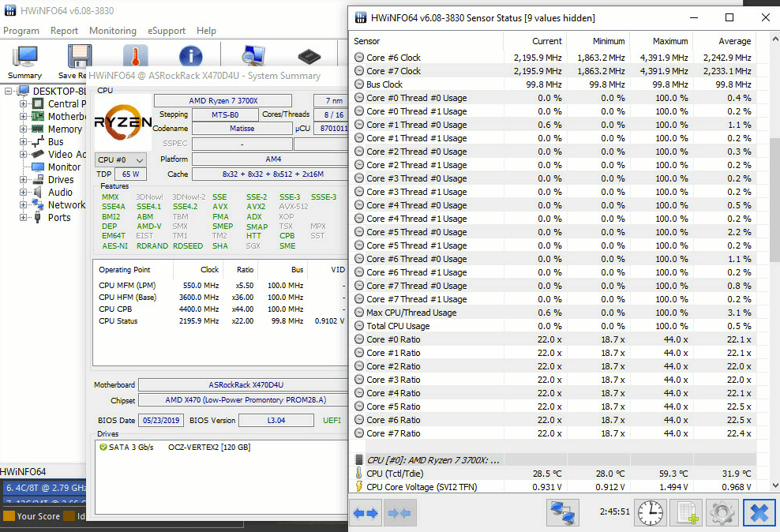The height and width of the screenshot is (532, 780).
Task: Select the Max CPU/Thread Usage row
Action: tap(553, 313)
